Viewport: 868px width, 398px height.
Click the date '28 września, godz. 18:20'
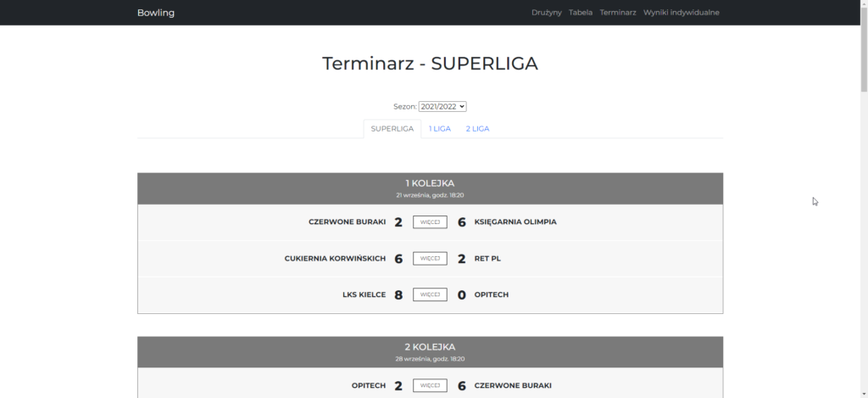(x=430, y=359)
